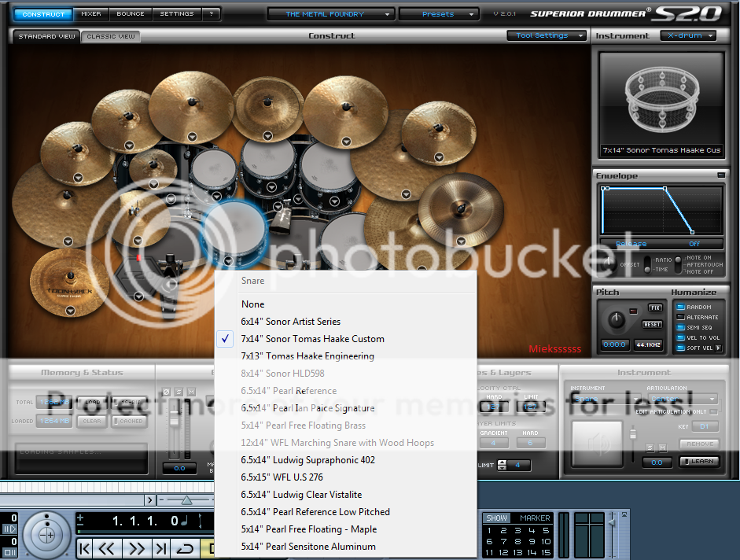The height and width of the screenshot is (560, 740).
Task: Toggle the Cached button in Memory & Status
Action: click(x=128, y=422)
